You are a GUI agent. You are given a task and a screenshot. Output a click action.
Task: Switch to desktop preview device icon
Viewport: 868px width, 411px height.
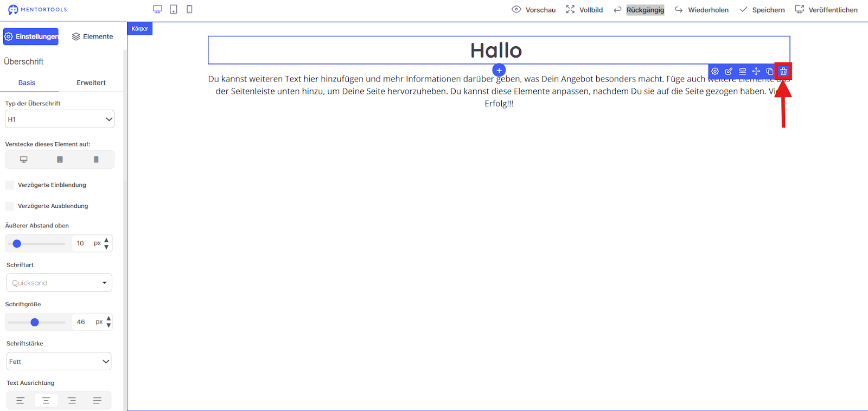coord(157,9)
